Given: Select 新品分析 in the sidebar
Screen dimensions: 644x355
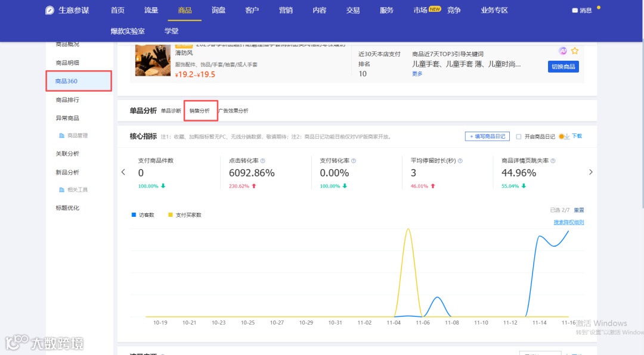Looking at the screenshot, I should pyautogui.click(x=67, y=172).
